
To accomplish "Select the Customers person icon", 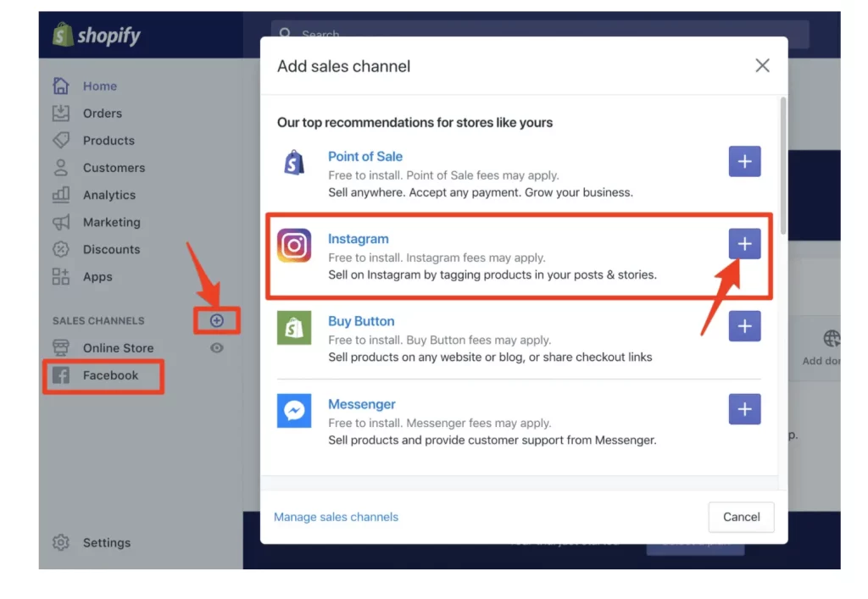I will click(x=61, y=167).
